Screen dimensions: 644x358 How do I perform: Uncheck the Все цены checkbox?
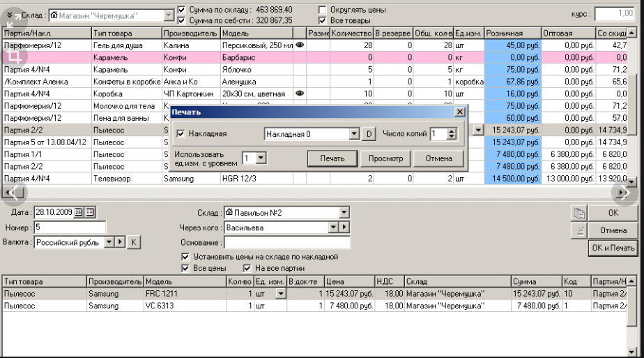click(185, 268)
